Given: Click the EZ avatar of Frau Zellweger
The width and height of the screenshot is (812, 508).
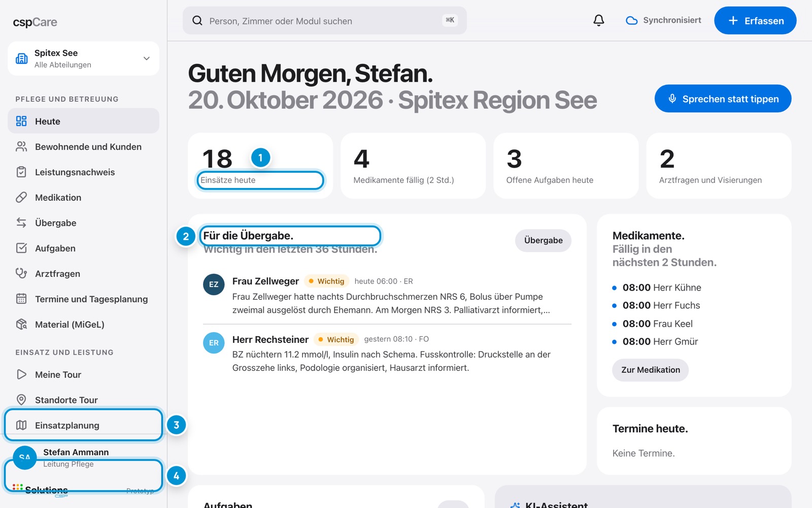Looking at the screenshot, I should [214, 284].
